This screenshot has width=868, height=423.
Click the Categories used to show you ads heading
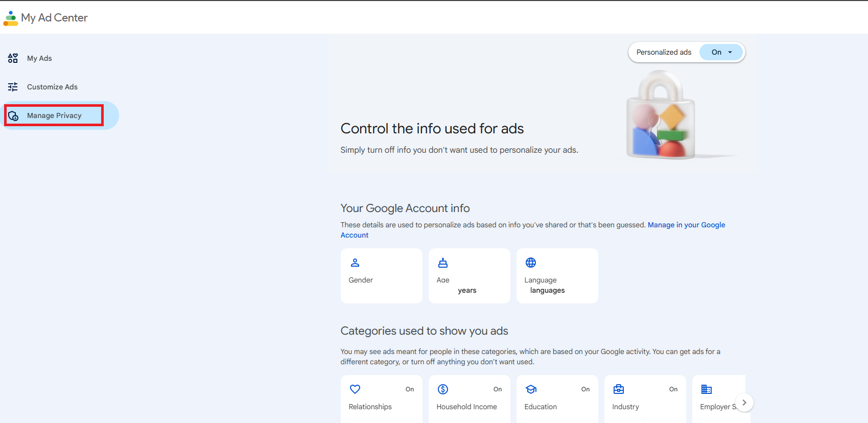point(424,331)
